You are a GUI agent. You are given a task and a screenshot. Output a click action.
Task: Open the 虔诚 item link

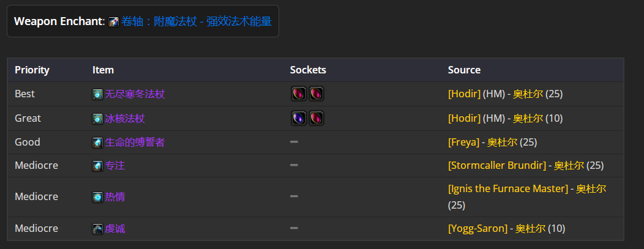[x=114, y=229]
